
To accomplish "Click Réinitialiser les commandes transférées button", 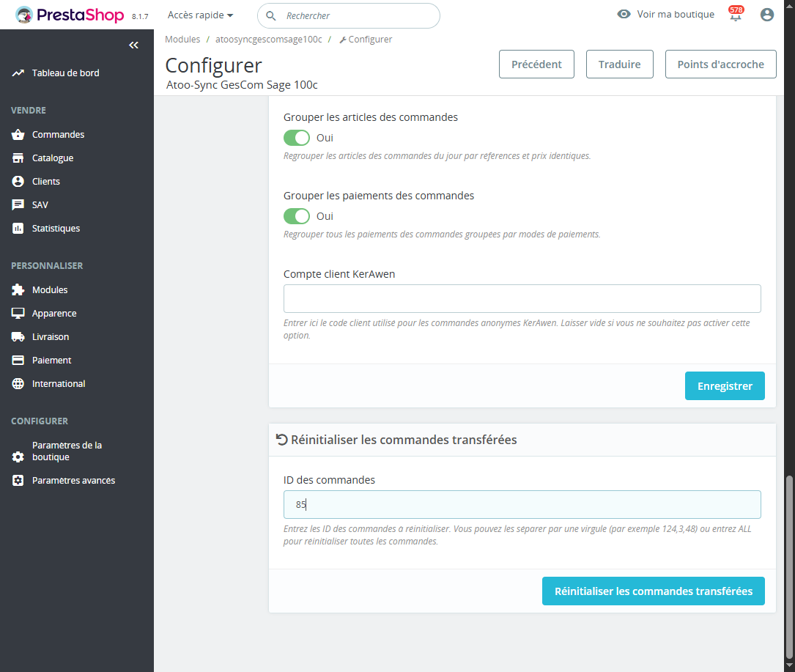I will pyautogui.click(x=653, y=591).
